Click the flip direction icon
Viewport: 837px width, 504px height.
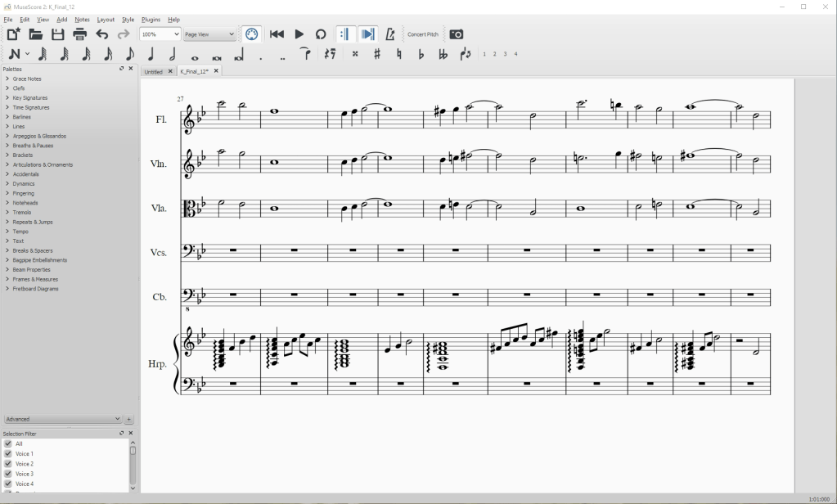coord(466,55)
